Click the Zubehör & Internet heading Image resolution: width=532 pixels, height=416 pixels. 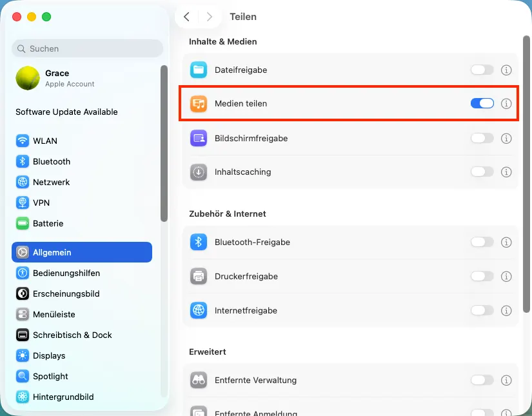(x=228, y=213)
